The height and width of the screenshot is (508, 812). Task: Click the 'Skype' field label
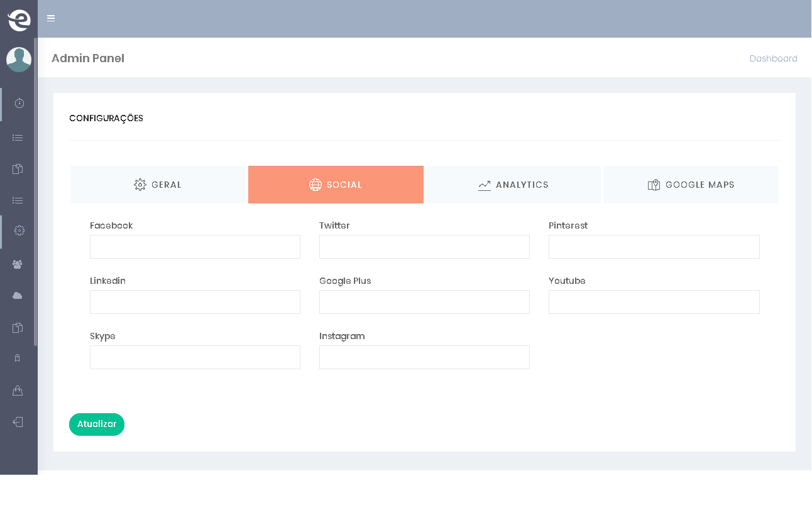102,336
